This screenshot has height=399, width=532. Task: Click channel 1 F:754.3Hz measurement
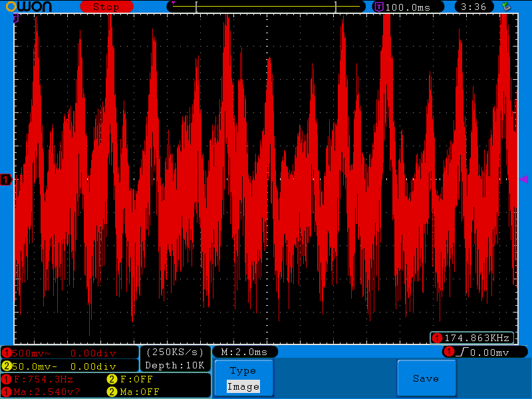(x=43, y=379)
